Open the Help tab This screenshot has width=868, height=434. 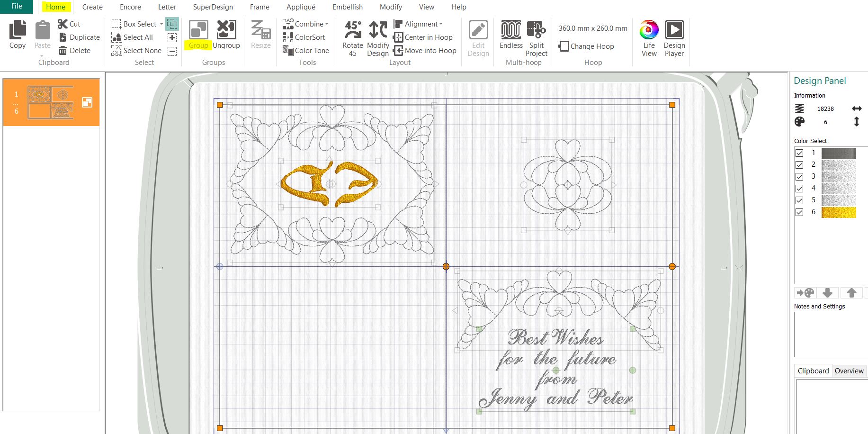click(x=458, y=7)
